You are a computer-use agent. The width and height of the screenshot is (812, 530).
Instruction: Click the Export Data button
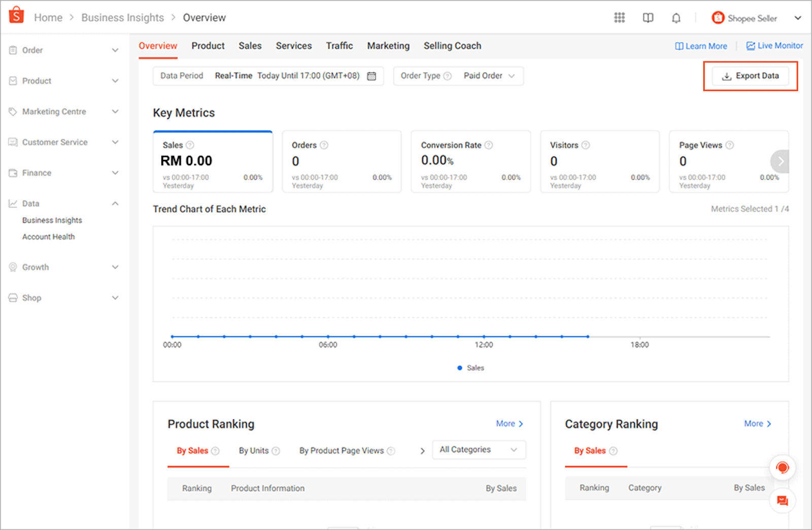pyautogui.click(x=751, y=76)
